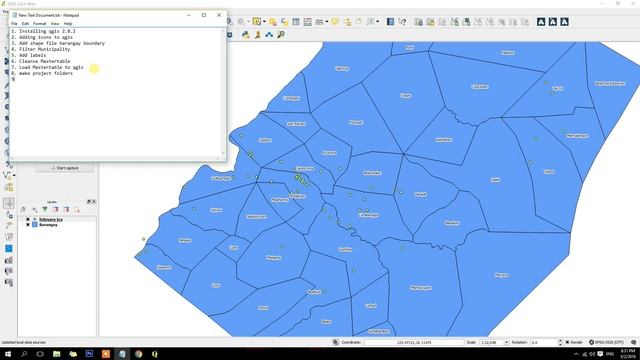The width and height of the screenshot is (640, 360).
Task: Click the text annotation icon
Action: (370, 22)
